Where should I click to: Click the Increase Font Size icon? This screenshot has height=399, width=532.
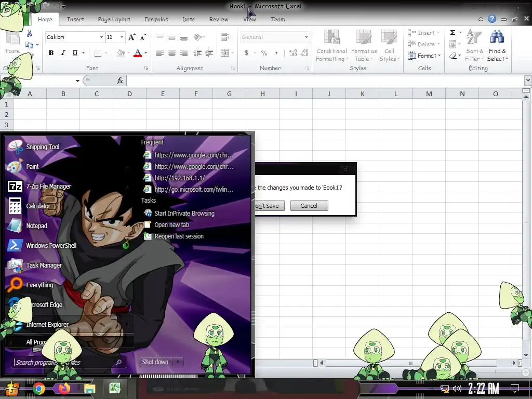131,37
